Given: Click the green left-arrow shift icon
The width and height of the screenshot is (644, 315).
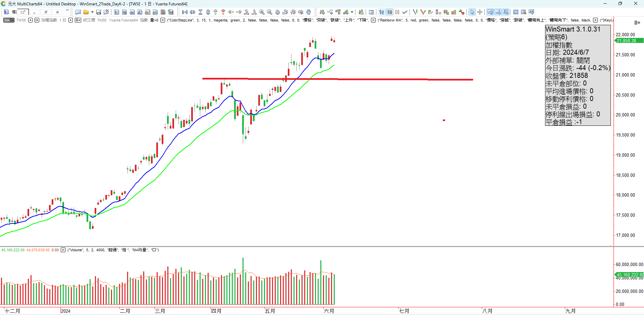Looking at the screenshot, I should coord(231,12).
